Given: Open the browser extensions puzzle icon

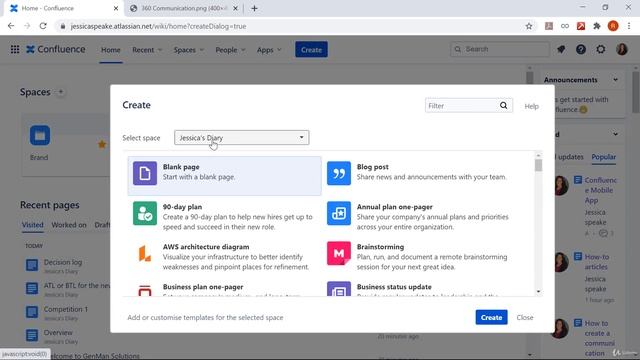Looking at the screenshot, I should (x=597, y=26).
